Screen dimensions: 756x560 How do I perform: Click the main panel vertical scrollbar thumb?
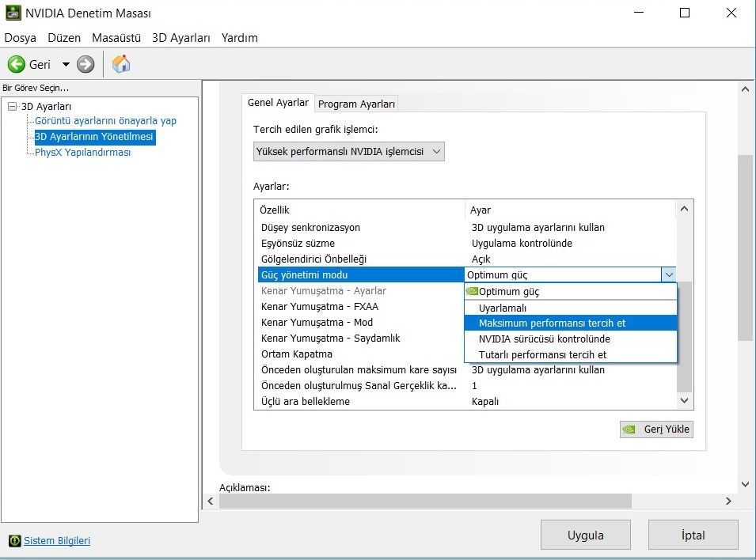pyautogui.click(x=746, y=248)
